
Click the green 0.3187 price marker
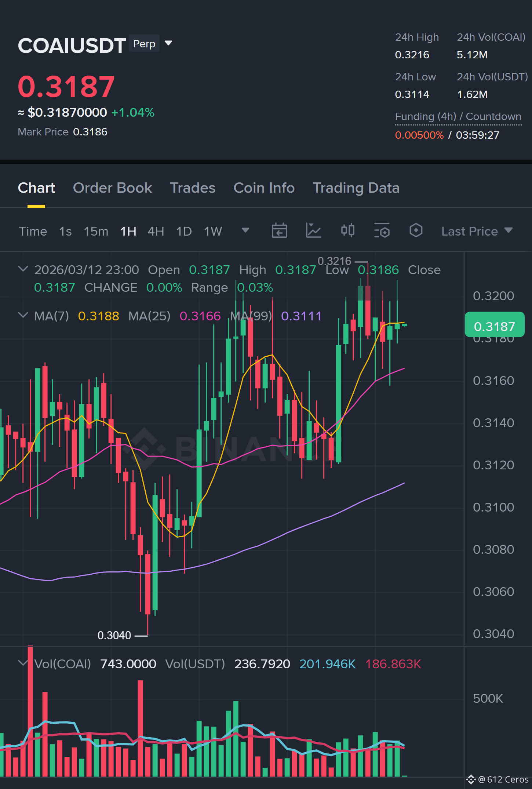pos(494,325)
